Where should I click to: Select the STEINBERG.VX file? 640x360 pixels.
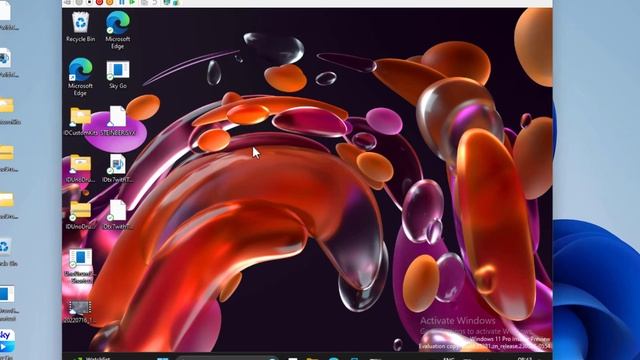118,121
